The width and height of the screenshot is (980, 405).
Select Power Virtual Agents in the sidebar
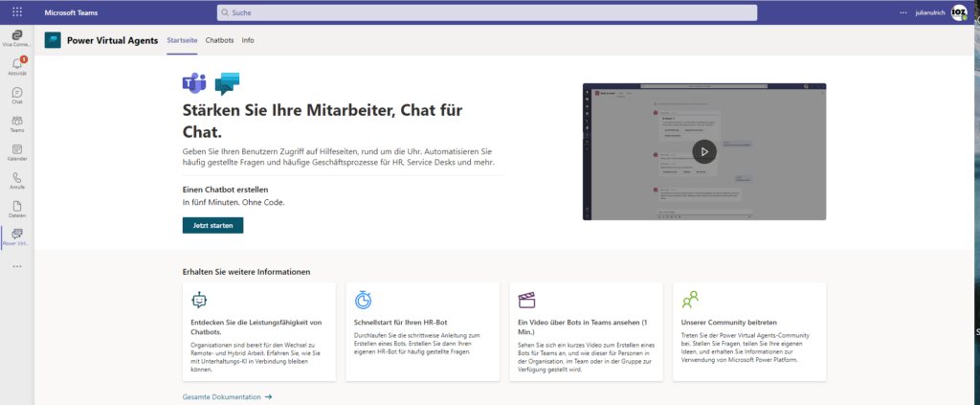point(17,236)
